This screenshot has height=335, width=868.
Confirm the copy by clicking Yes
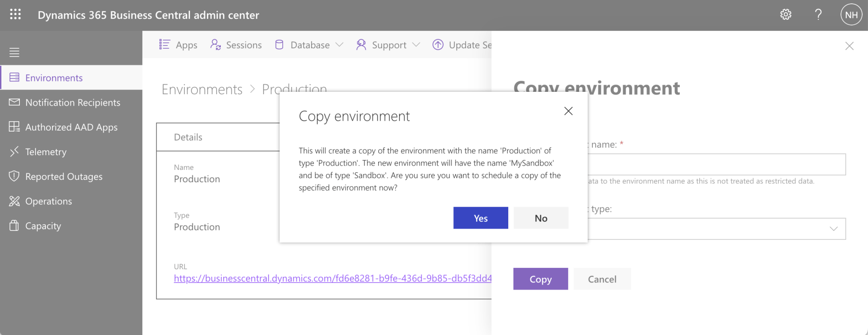pos(480,218)
